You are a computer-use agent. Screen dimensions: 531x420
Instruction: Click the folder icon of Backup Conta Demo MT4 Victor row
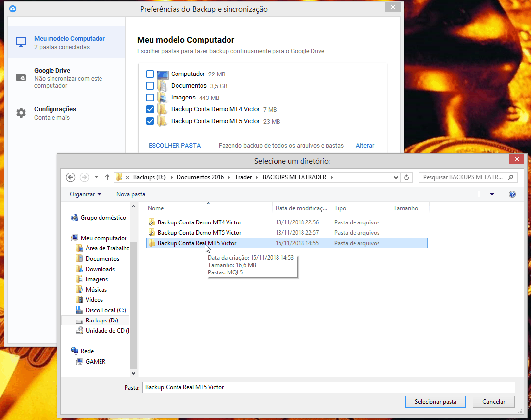coord(152,222)
